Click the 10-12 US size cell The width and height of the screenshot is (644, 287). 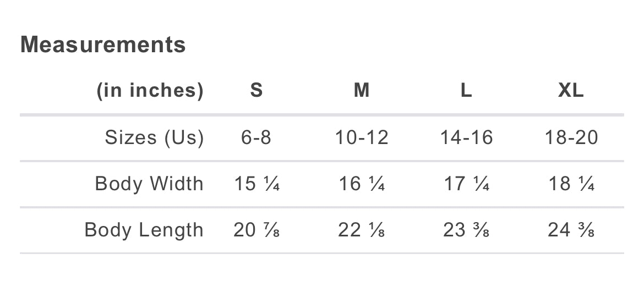pyautogui.click(x=362, y=137)
